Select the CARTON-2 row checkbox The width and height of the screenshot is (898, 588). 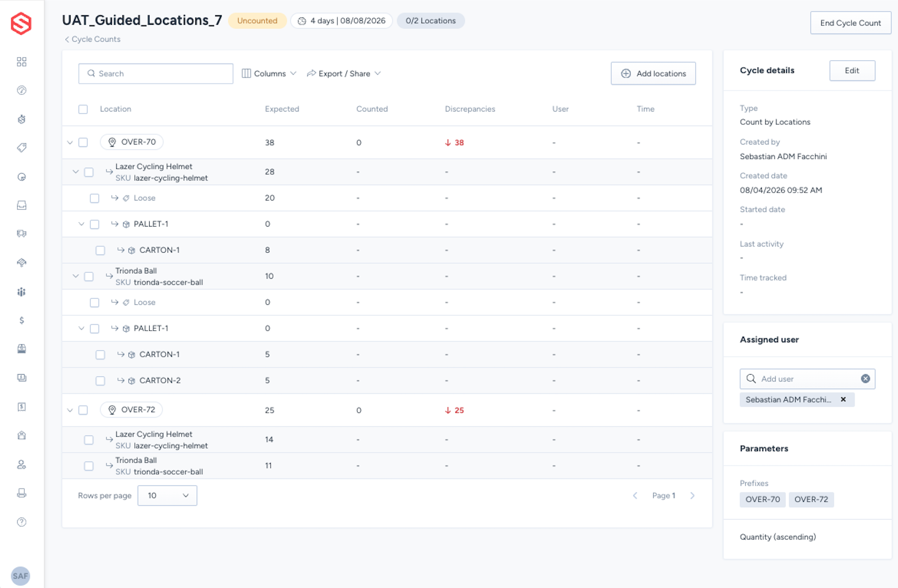(x=100, y=380)
